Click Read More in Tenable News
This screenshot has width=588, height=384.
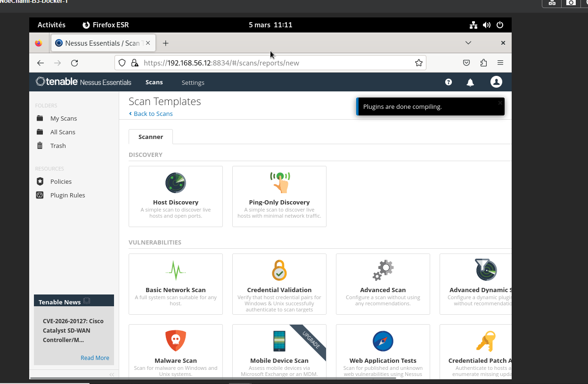[95, 358]
